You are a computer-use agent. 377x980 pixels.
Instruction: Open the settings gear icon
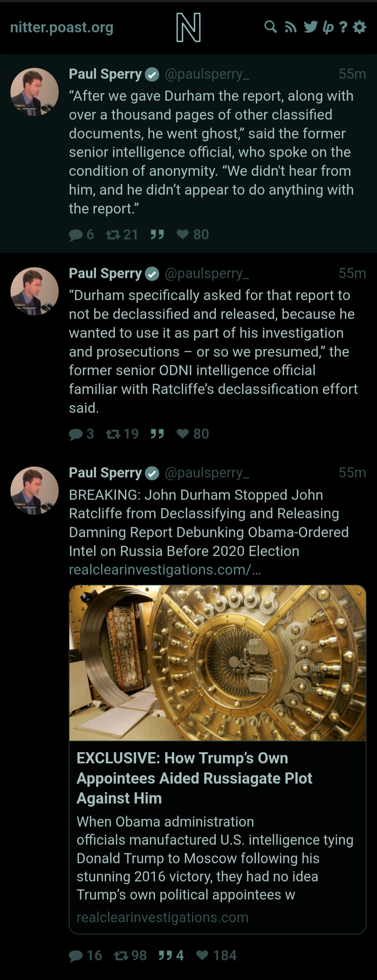point(360,27)
